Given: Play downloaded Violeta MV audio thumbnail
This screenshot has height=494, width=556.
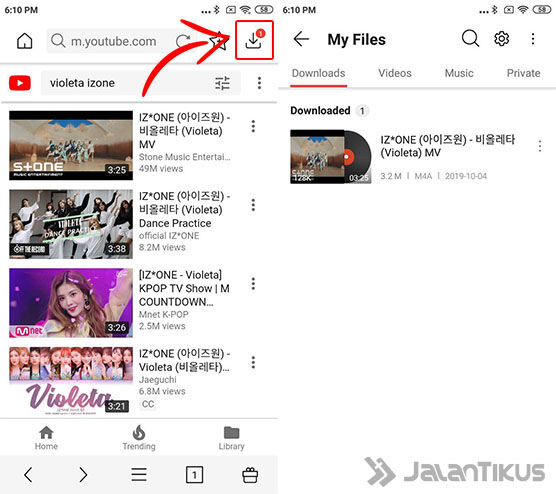Looking at the screenshot, I should [x=330, y=156].
